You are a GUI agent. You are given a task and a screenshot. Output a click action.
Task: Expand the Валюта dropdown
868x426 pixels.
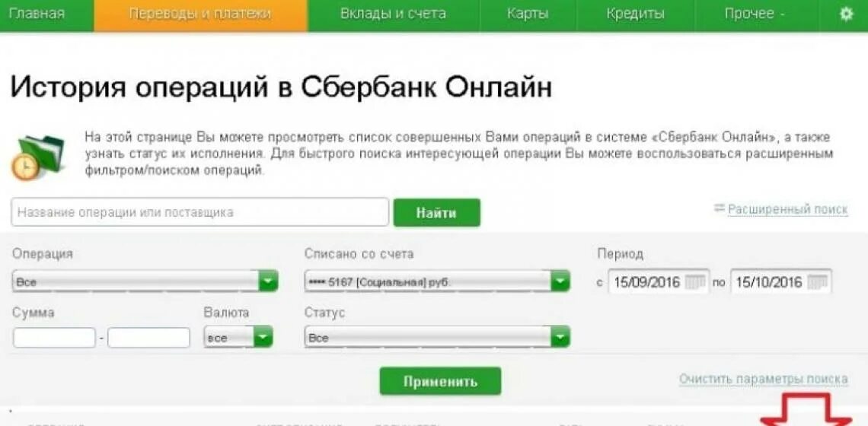click(x=238, y=338)
